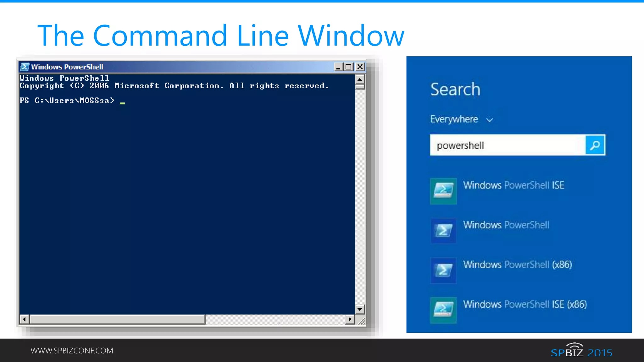Screen dimensions: 644x362
Task: Maximize the Windows PowerShell window
Action: tap(348, 67)
